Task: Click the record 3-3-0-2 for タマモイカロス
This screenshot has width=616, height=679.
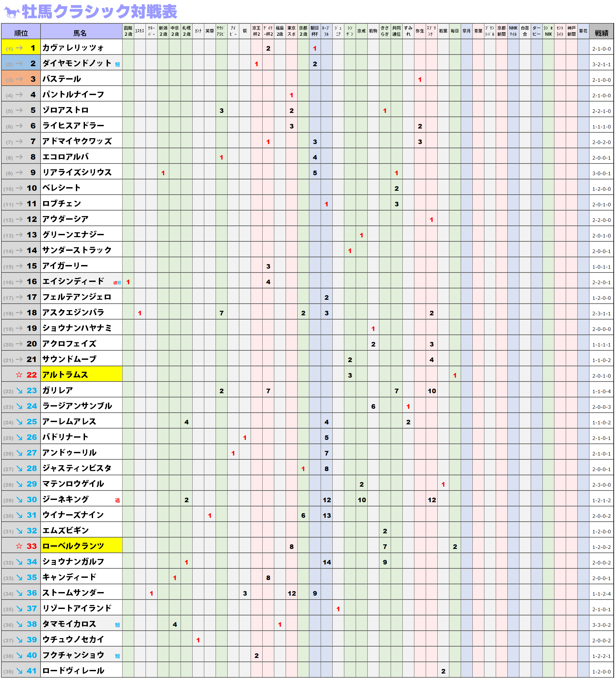Action: (x=601, y=625)
